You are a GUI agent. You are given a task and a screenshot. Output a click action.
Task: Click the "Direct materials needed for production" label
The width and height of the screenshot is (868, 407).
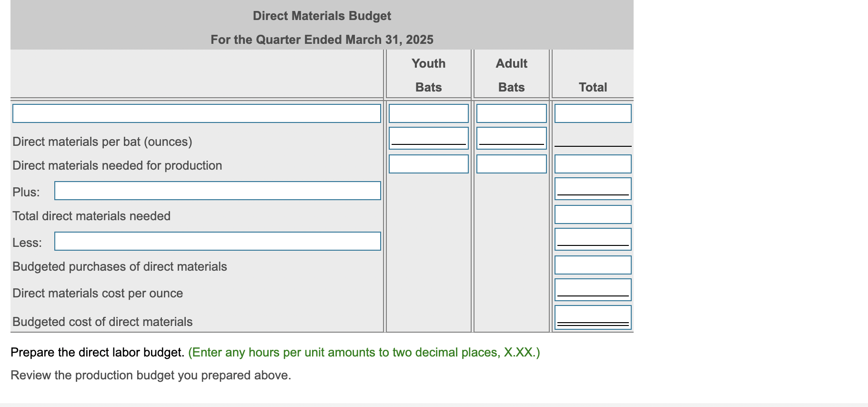click(x=117, y=165)
